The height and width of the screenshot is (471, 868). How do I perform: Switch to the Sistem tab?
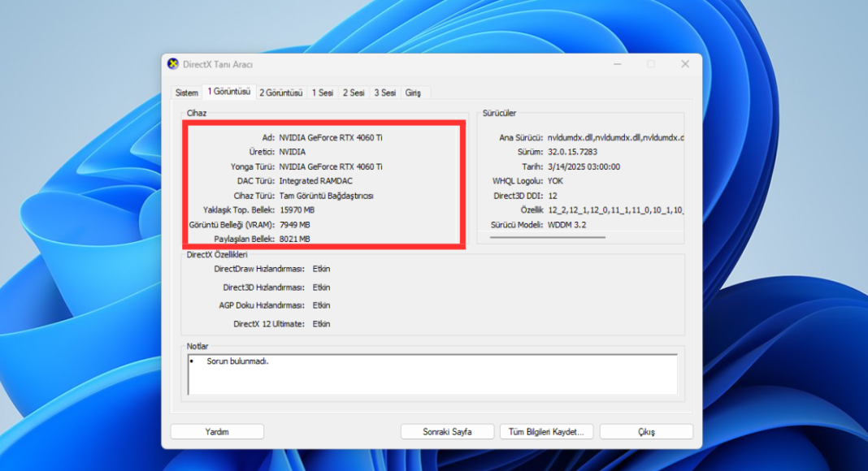pyautogui.click(x=187, y=93)
